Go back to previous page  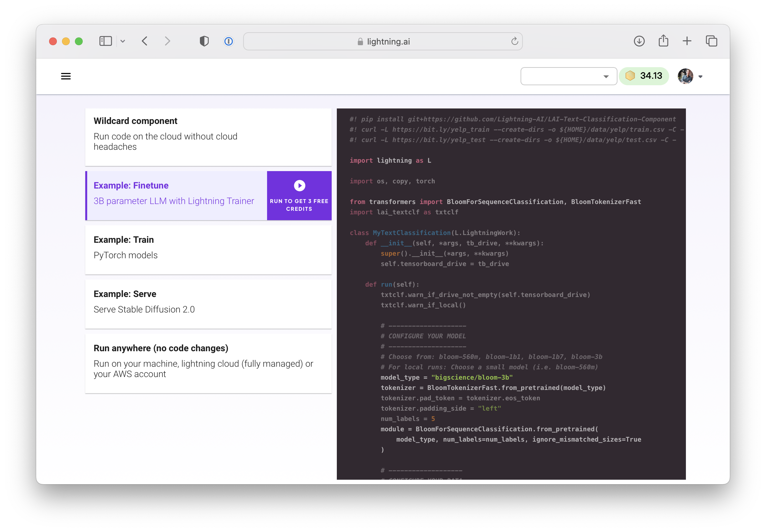[144, 41]
